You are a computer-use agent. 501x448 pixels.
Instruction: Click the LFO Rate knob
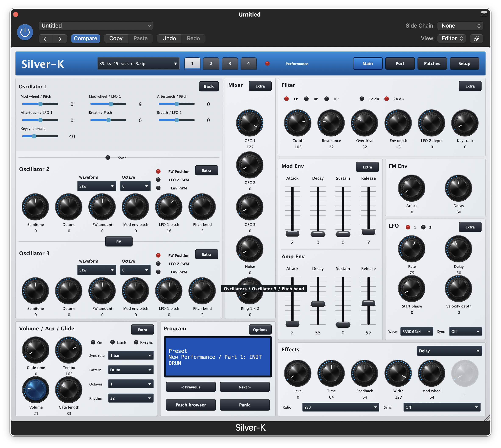[411, 249]
